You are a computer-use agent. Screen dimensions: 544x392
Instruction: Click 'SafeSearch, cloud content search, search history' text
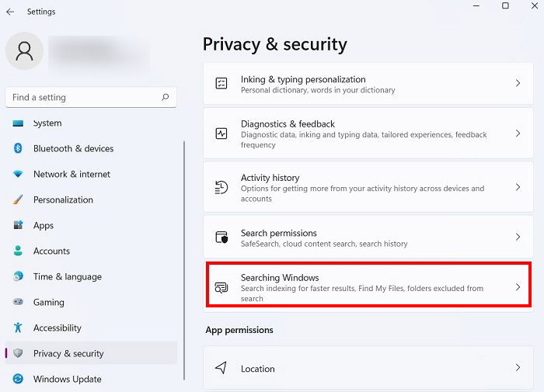[x=324, y=244]
